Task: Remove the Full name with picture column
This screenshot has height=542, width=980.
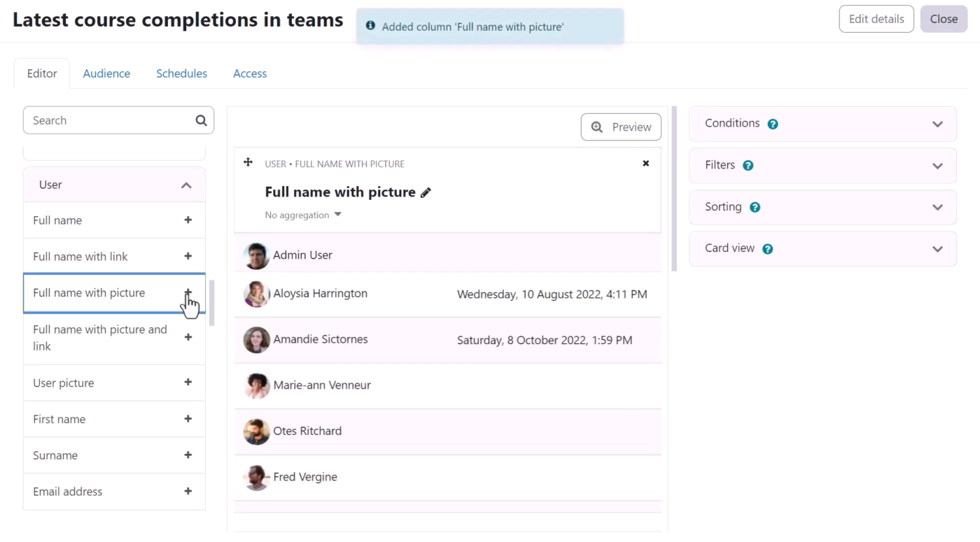Action: (645, 163)
